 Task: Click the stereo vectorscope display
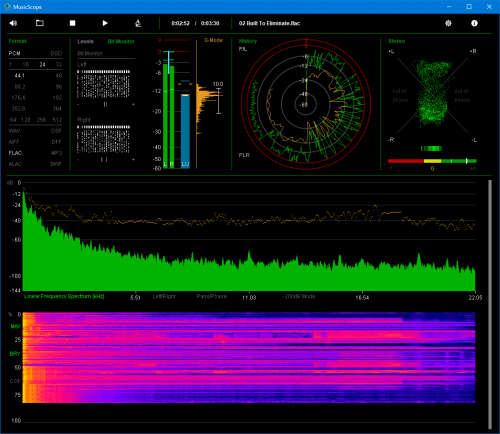point(432,95)
